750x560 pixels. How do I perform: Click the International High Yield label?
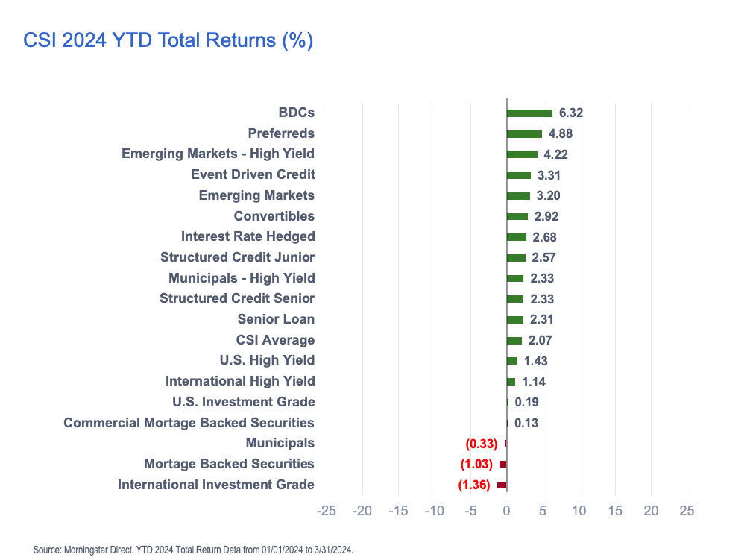(x=240, y=381)
